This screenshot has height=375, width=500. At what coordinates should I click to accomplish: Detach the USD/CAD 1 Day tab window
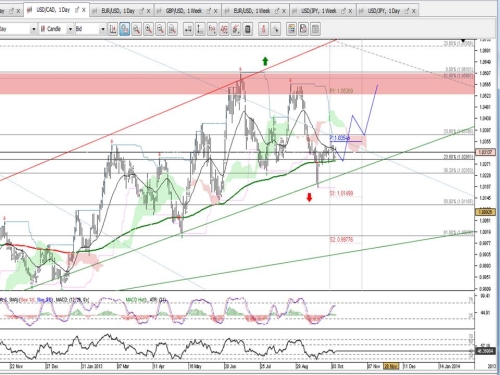click(x=77, y=10)
